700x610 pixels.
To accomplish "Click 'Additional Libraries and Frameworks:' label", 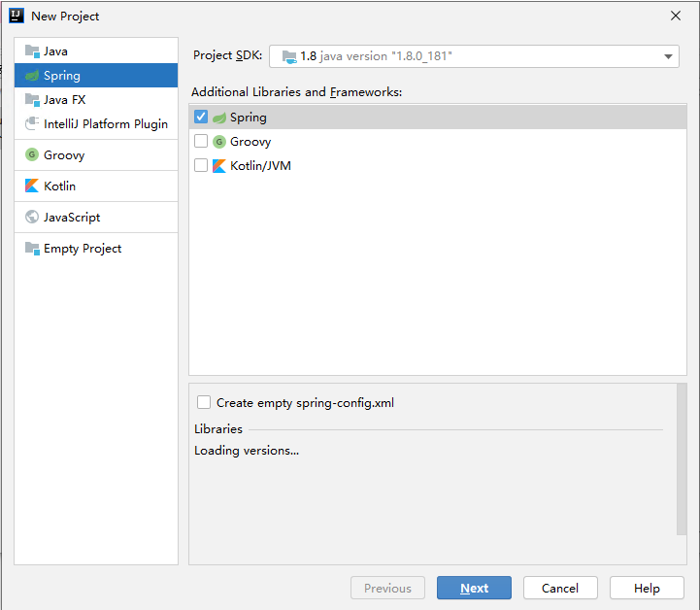I will pos(296,92).
